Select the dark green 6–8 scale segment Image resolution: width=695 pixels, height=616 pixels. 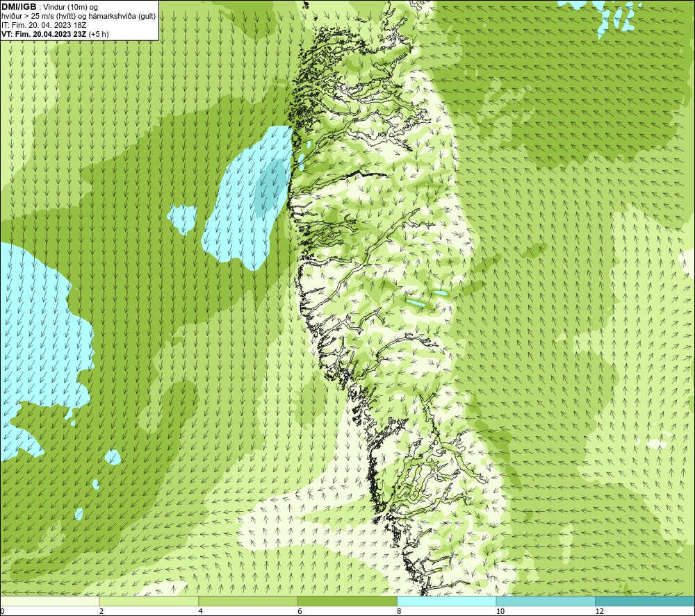[x=347, y=601]
